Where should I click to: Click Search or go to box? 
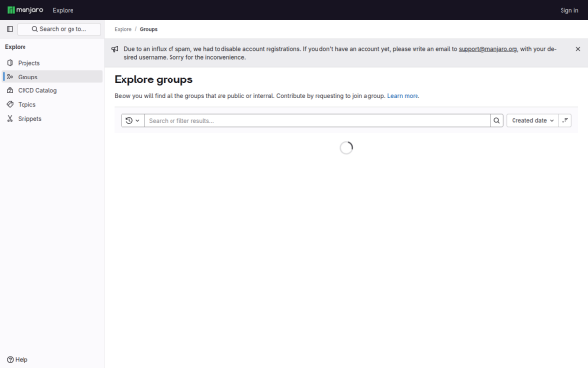click(59, 29)
